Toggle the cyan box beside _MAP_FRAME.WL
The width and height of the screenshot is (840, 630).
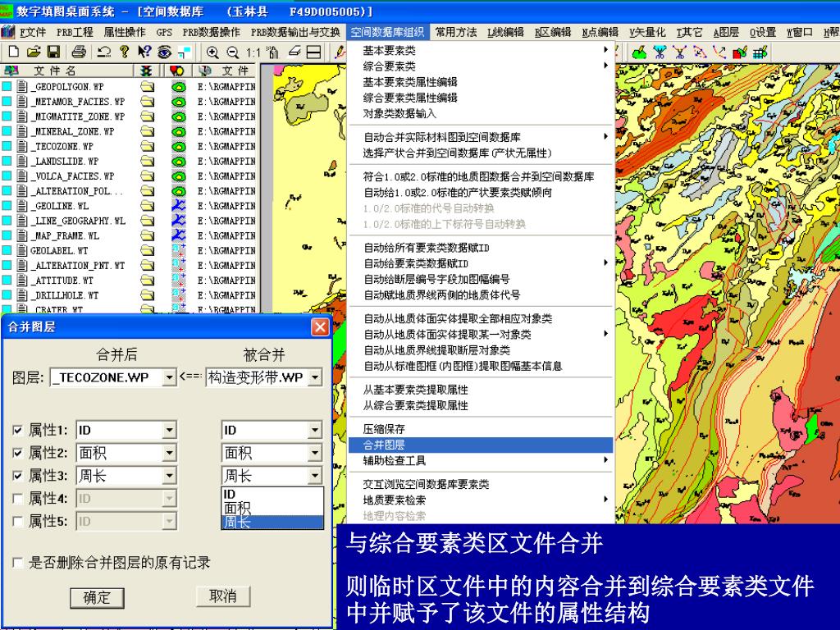[7, 235]
